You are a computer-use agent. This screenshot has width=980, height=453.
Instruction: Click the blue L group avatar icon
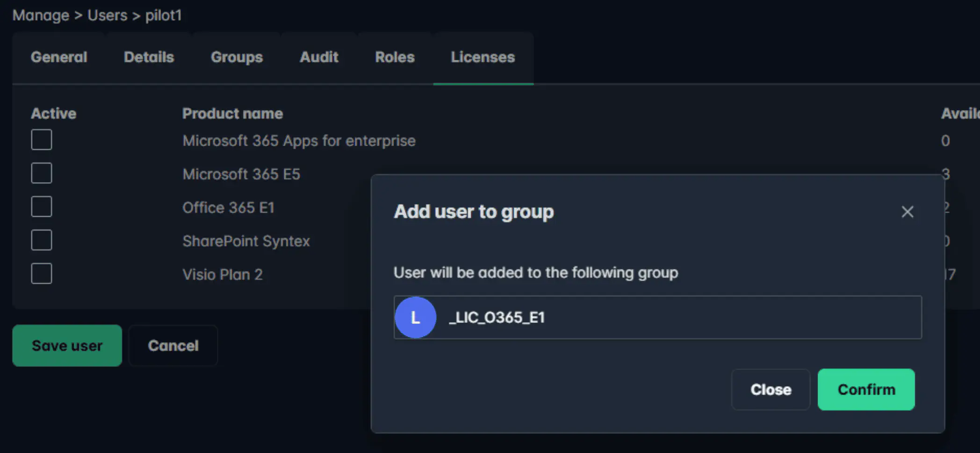pos(415,317)
